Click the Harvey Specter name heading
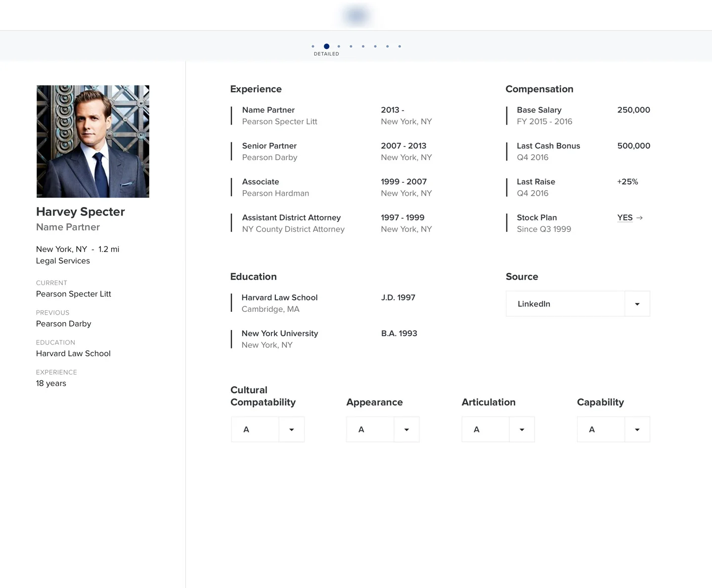Viewport: 712px width, 588px height. pos(81,211)
